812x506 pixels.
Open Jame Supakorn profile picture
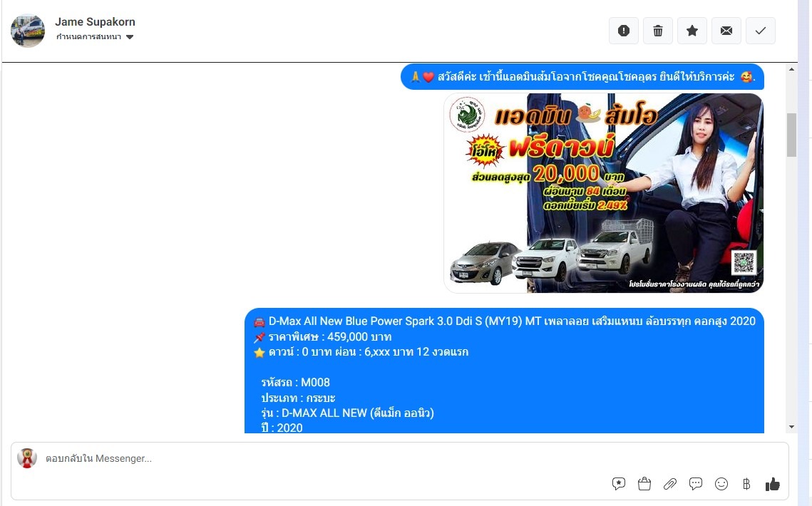pyautogui.click(x=28, y=31)
